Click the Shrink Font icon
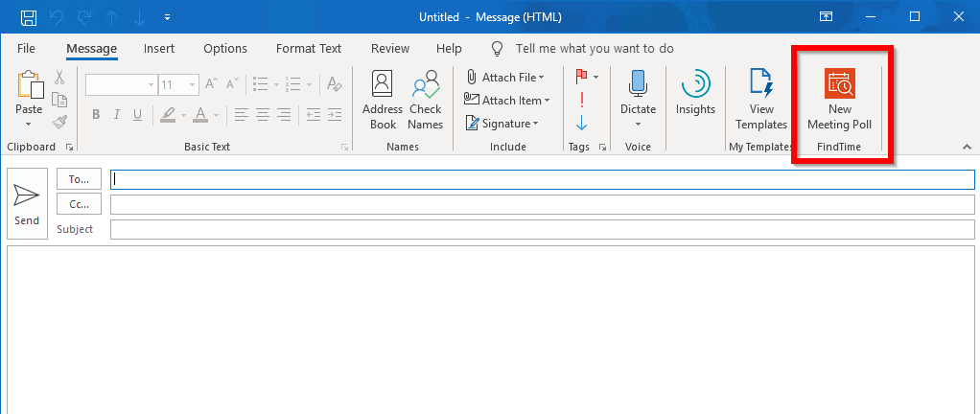980x414 pixels. pyautogui.click(x=232, y=84)
